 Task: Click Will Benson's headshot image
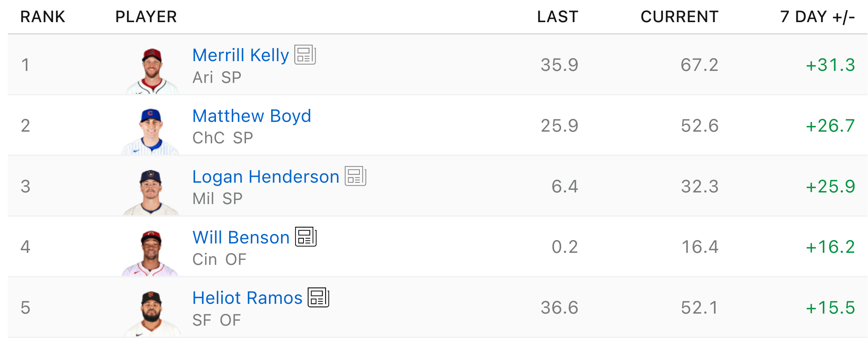tap(151, 253)
